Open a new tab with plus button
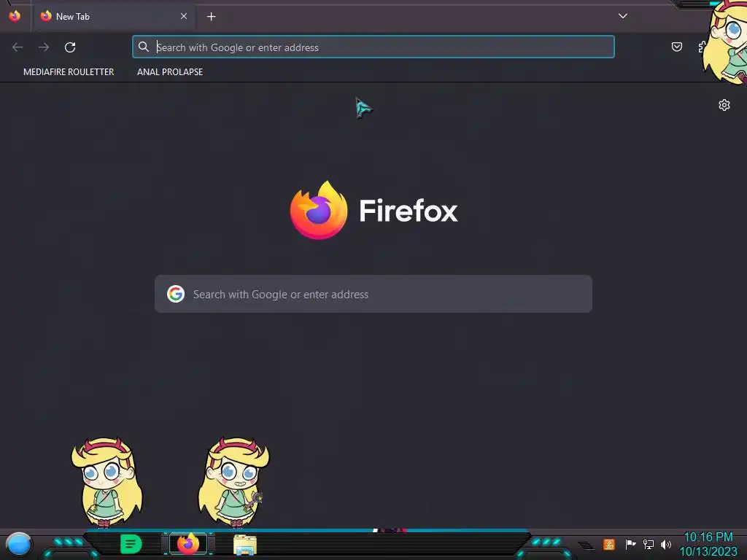747x560 pixels. coord(211,17)
